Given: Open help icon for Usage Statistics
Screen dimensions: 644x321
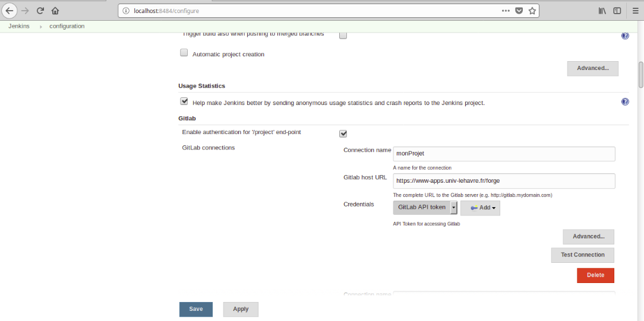Looking at the screenshot, I should (625, 102).
